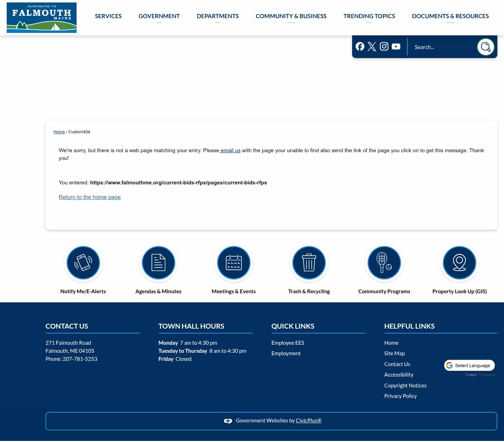This screenshot has height=442, width=504.
Task: Open the X (Twitter) social icon
Action: [x=372, y=46]
